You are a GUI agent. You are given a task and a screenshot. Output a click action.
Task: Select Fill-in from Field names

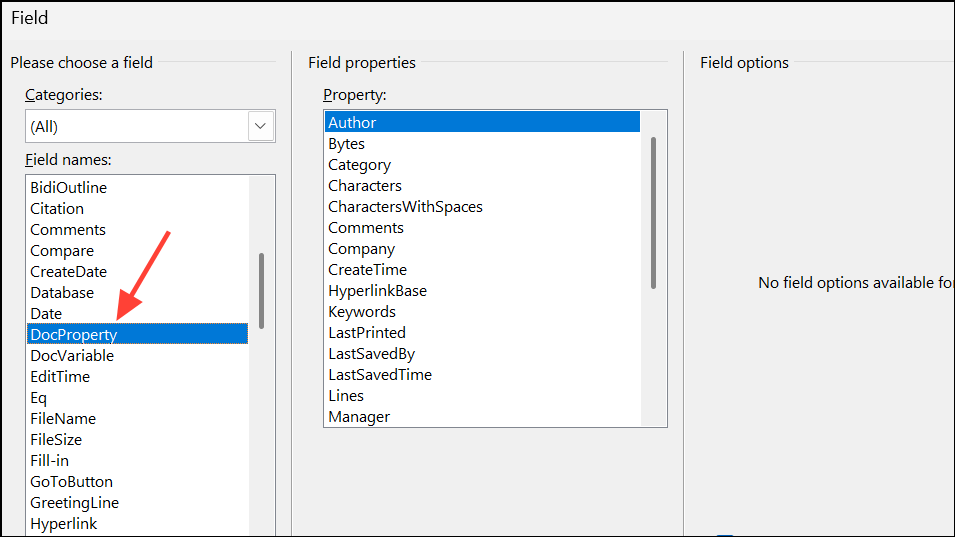pyautogui.click(x=49, y=461)
